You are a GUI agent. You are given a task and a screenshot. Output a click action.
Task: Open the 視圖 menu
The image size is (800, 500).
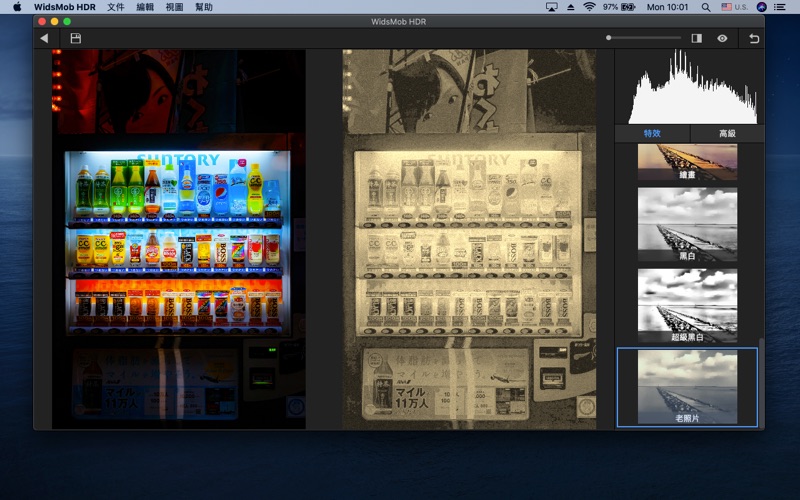tap(174, 7)
